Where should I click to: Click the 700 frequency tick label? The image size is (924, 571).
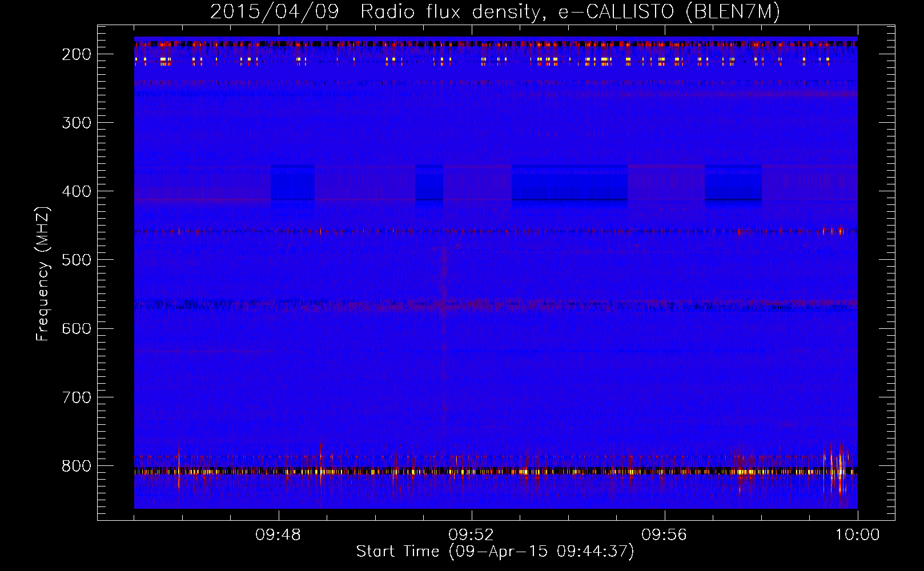pyautogui.click(x=77, y=397)
